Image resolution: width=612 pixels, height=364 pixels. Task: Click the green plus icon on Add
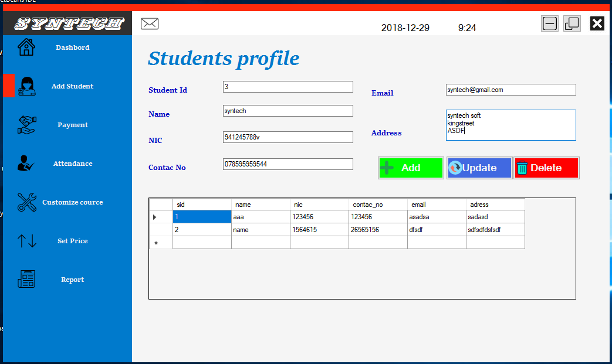click(x=388, y=168)
